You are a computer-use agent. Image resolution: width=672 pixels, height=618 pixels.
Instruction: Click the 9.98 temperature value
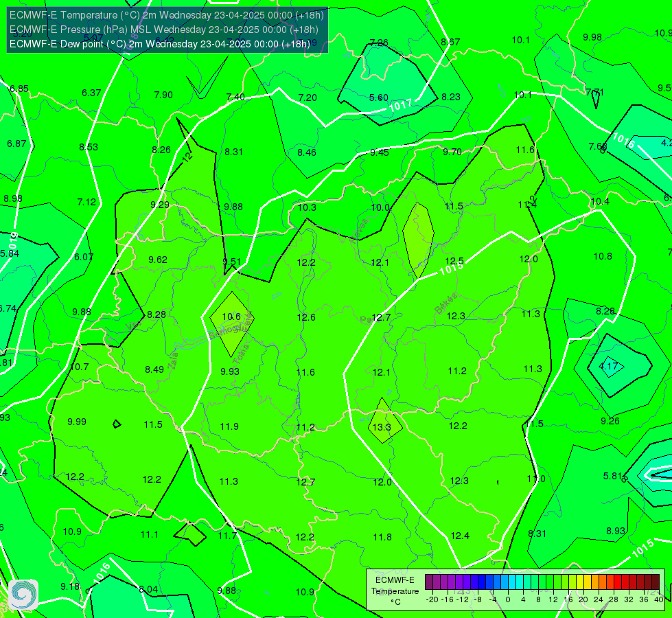[592, 37]
